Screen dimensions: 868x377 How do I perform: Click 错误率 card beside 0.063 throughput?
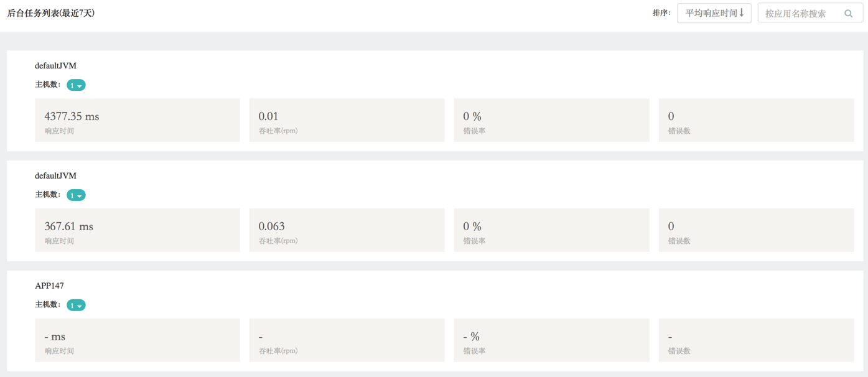pyautogui.click(x=551, y=230)
